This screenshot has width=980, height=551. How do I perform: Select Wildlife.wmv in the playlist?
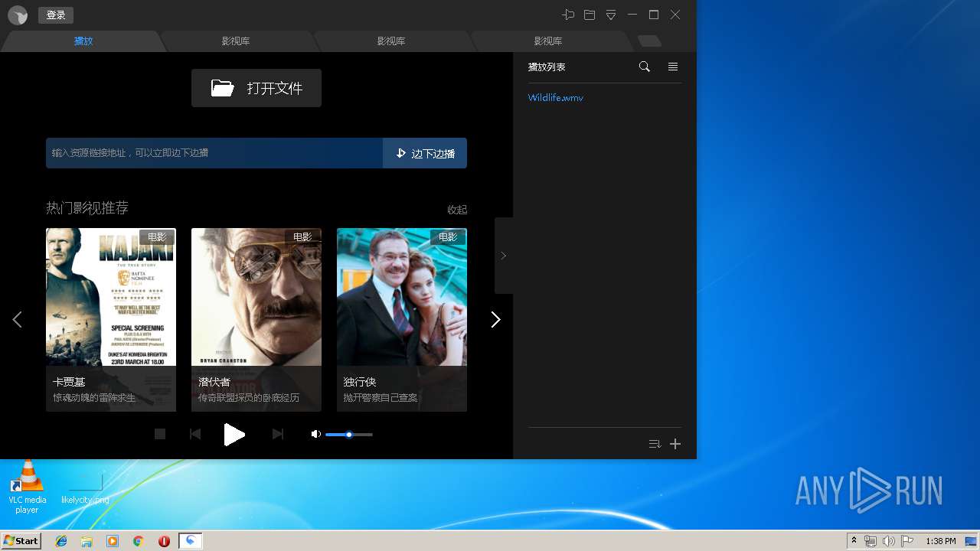[556, 98]
